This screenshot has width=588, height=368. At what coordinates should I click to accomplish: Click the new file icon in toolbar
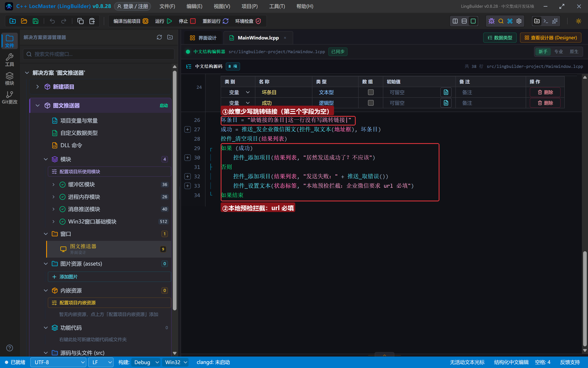[x=13, y=21]
